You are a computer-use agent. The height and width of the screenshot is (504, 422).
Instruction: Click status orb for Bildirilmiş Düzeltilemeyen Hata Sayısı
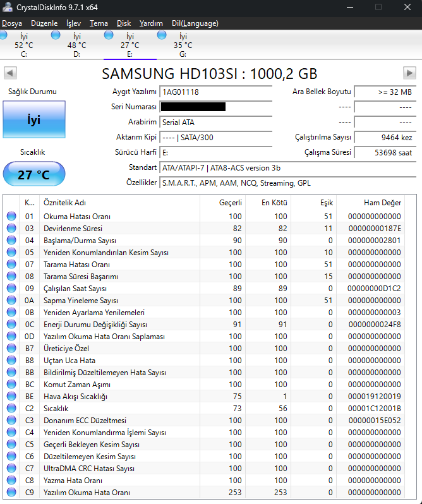(11, 372)
